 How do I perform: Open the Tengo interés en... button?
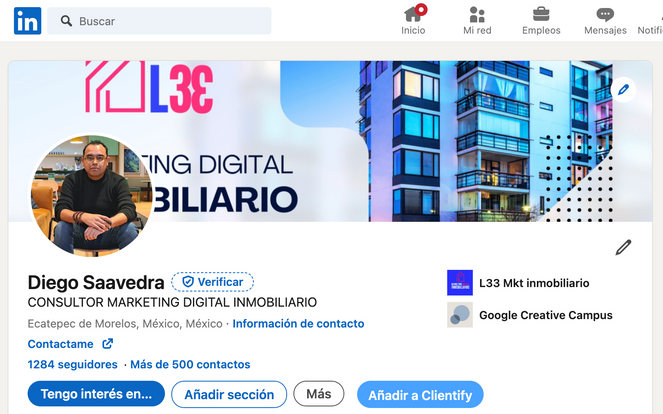click(x=96, y=394)
